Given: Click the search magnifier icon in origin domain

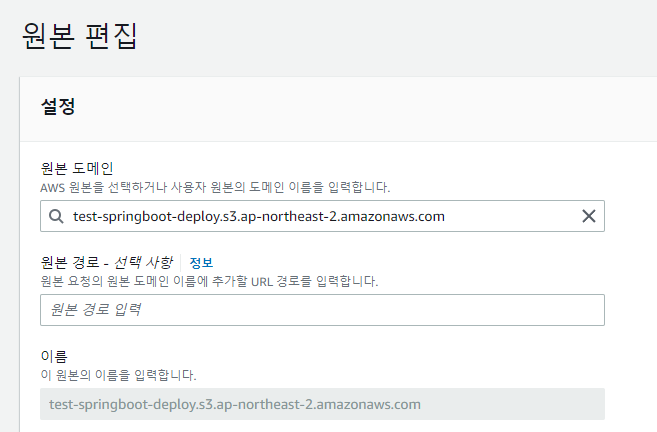Looking at the screenshot, I should click(56, 216).
